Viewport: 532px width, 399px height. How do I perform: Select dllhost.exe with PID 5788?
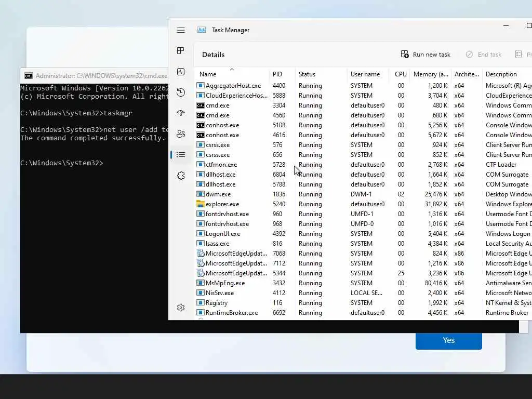click(x=364, y=184)
